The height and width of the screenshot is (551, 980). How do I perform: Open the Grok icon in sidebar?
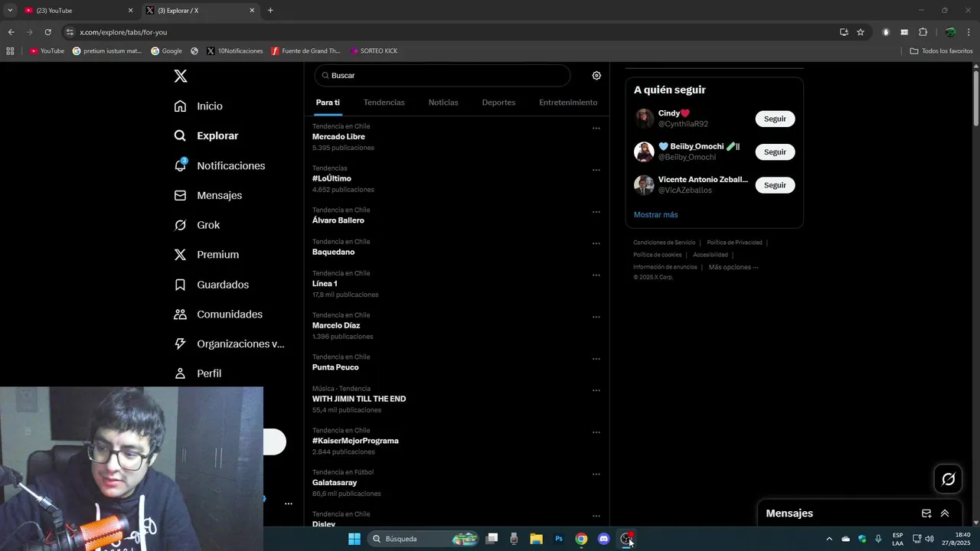pos(180,225)
